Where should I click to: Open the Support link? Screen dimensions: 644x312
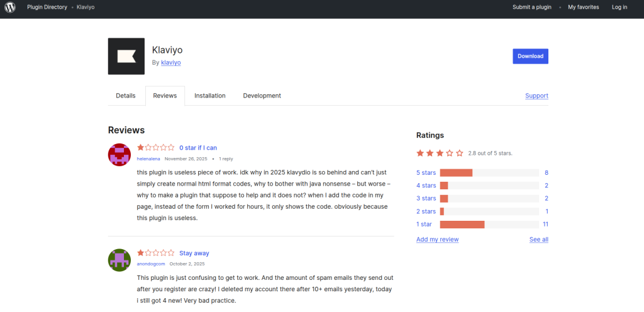tap(536, 96)
